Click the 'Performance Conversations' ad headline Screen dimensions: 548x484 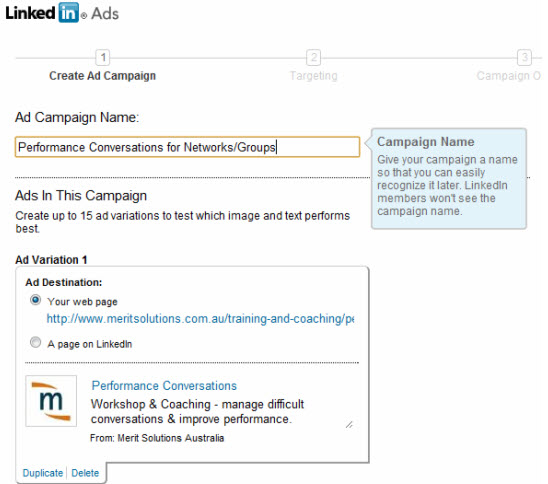click(164, 386)
